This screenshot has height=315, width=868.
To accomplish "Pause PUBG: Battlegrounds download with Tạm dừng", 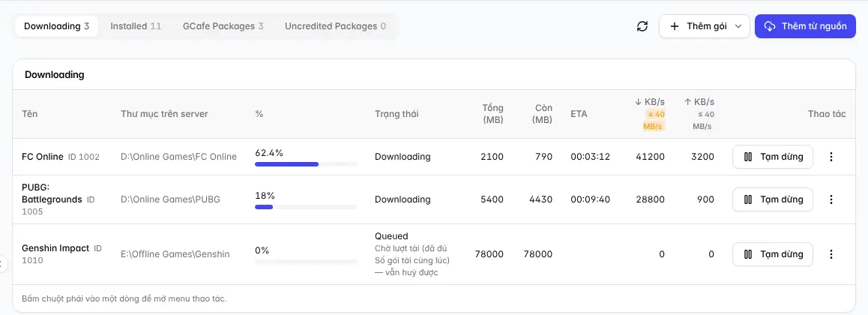I will (x=773, y=199).
